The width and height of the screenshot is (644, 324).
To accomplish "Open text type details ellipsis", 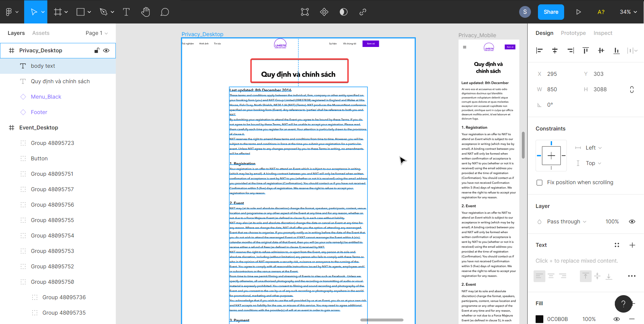I will coord(632,276).
